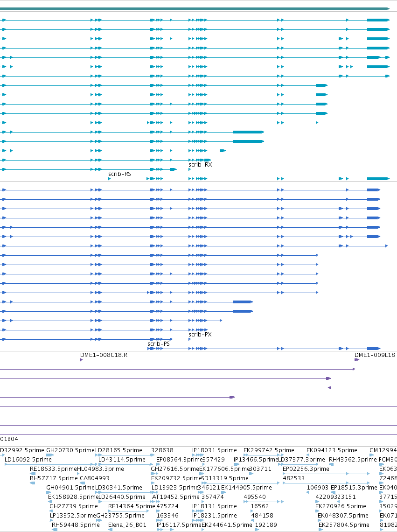Click the Elena_26_B01 feature label

tap(127, 525)
